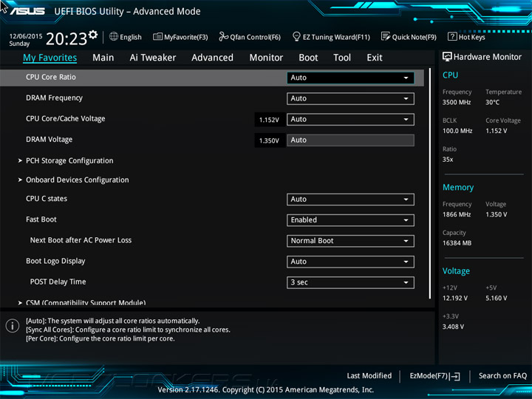Image resolution: width=532 pixels, height=399 pixels.
Task: Click the English language button
Action: [x=126, y=37]
